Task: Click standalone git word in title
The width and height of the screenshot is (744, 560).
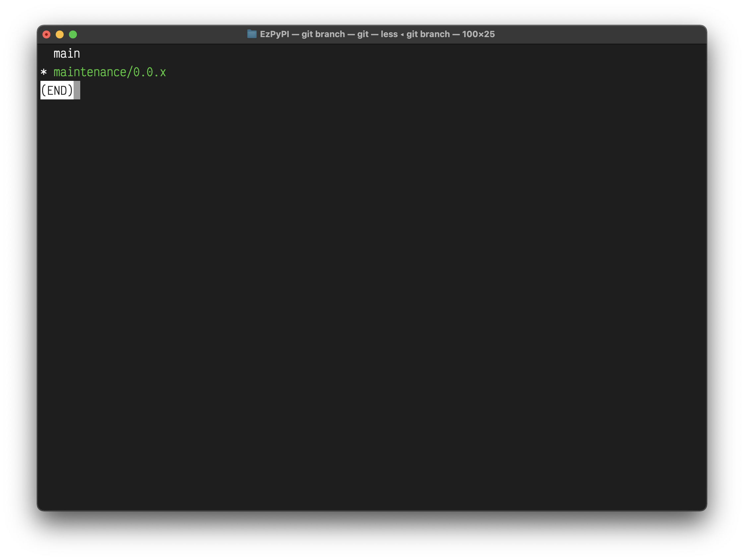Action: [363, 34]
